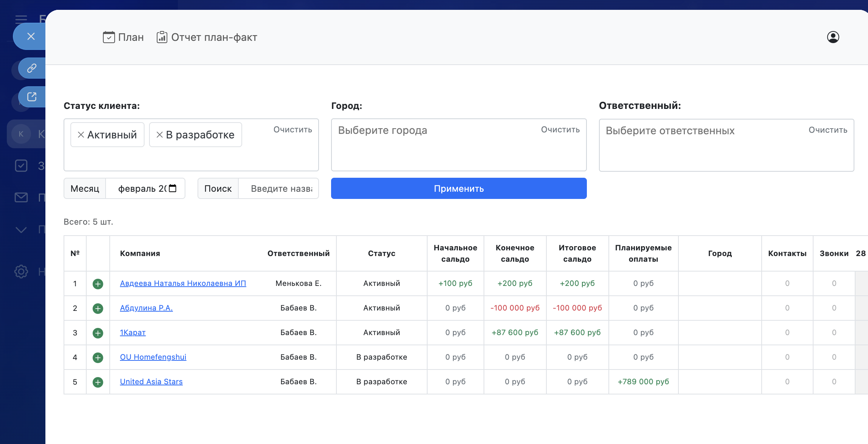This screenshot has height=444, width=868.
Task: Expand row for Абдулина Р.А. with plus
Action: [x=98, y=308]
